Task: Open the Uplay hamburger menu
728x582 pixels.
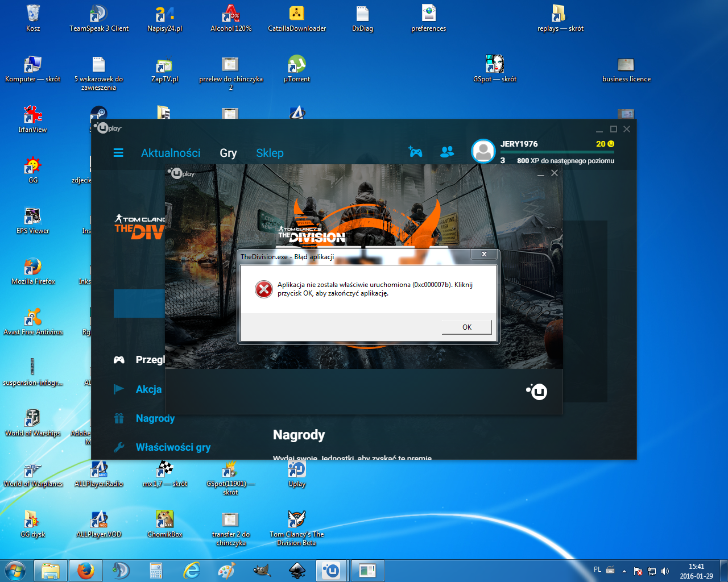Action: tap(118, 153)
